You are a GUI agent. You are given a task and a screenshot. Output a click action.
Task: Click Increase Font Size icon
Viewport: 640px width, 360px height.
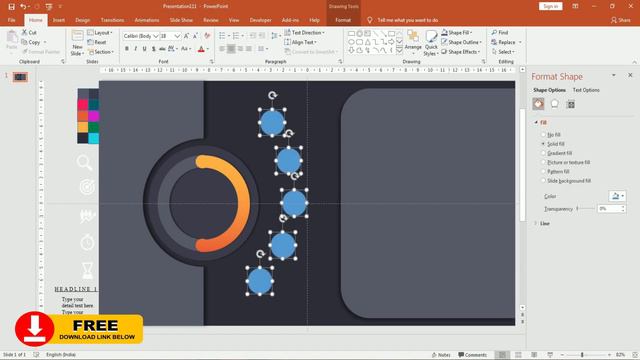click(187, 36)
